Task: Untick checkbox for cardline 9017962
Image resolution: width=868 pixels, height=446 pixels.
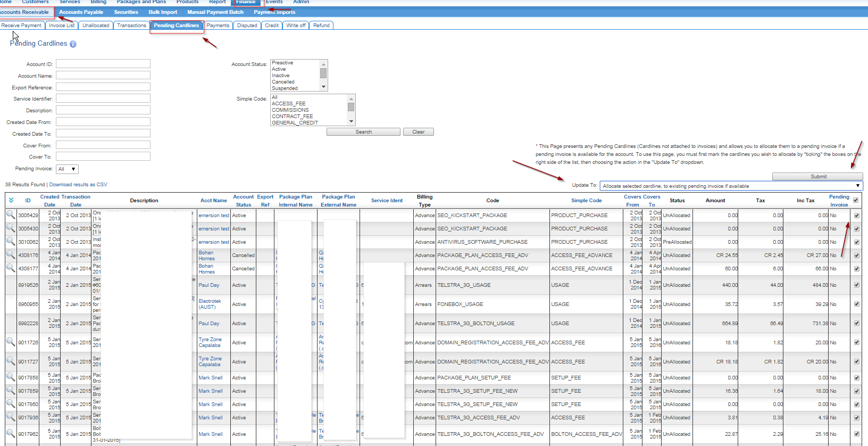Action: 857,434
